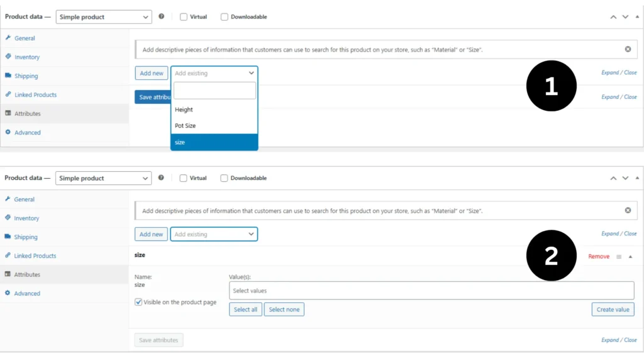Viewport: 644px width, 360px height.
Task: Click the bold size attribute heading
Action: click(140, 255)
